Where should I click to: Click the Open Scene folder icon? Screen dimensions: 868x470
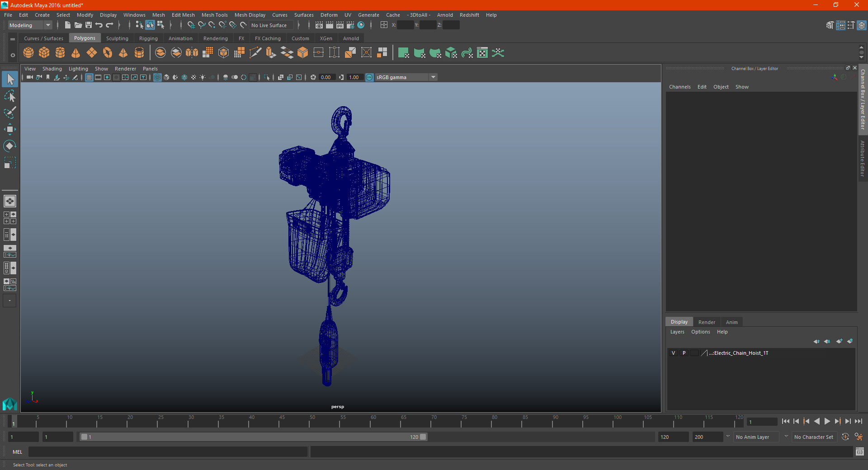click(78, 25)
